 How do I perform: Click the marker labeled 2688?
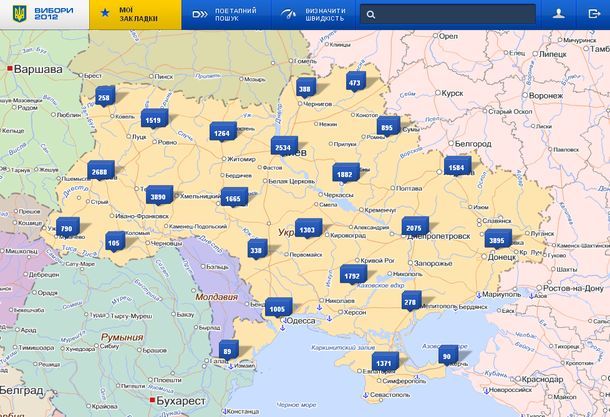coord(100,172)
